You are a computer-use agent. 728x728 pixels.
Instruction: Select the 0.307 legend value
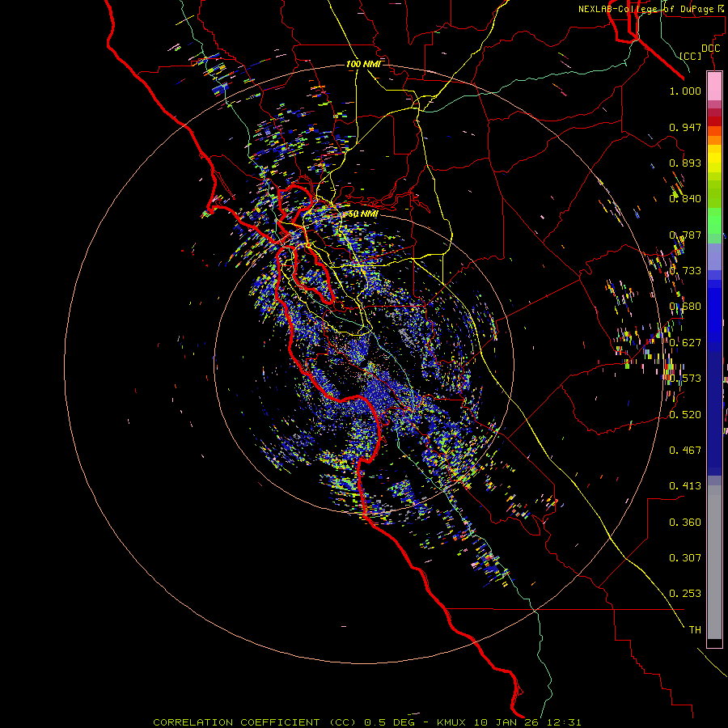[x=685, y=558]
